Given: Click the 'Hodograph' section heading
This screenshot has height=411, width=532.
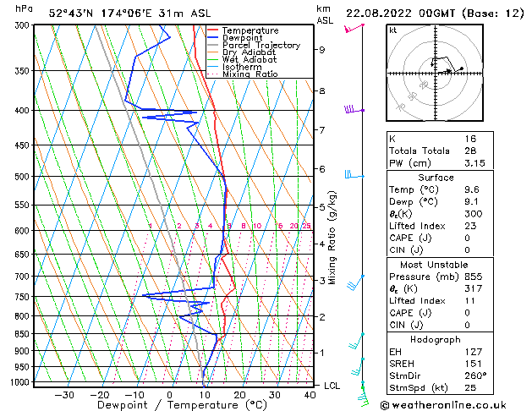Looking at the screenshot, I should click(x=436, y=340).
